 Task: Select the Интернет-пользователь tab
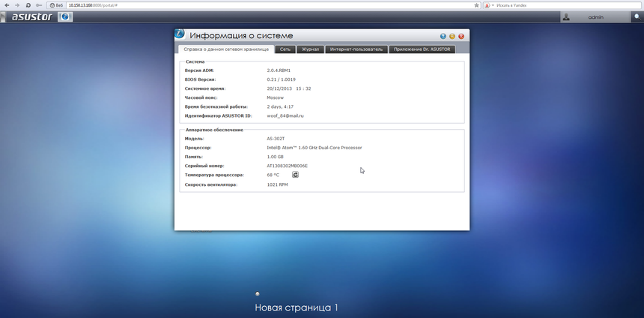coord(356,49)
